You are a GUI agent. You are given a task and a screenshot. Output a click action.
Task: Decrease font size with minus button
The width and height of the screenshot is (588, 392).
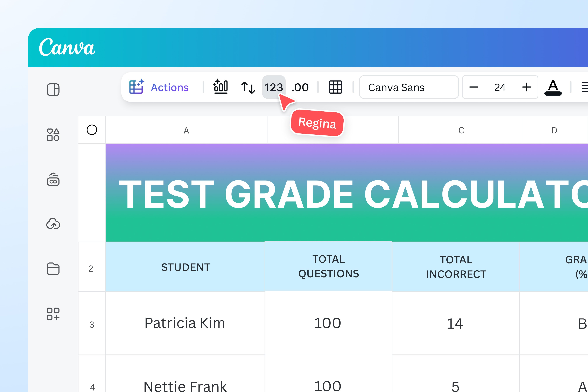point(474,87)
